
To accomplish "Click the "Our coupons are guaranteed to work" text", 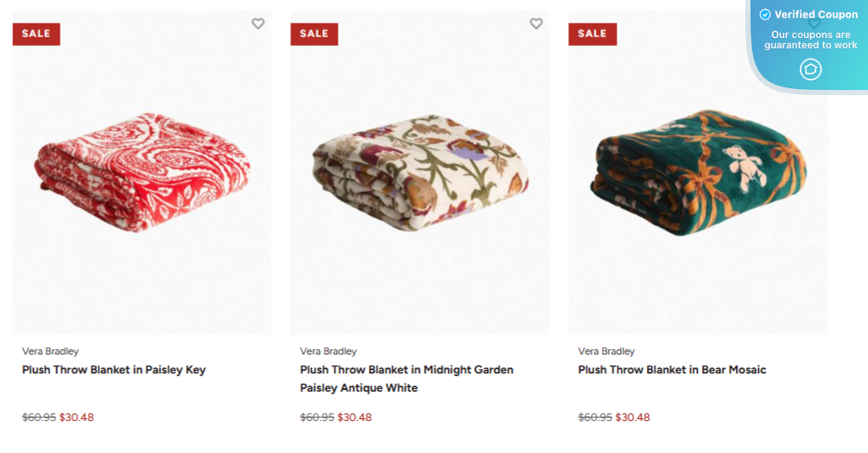I will 811,40.
